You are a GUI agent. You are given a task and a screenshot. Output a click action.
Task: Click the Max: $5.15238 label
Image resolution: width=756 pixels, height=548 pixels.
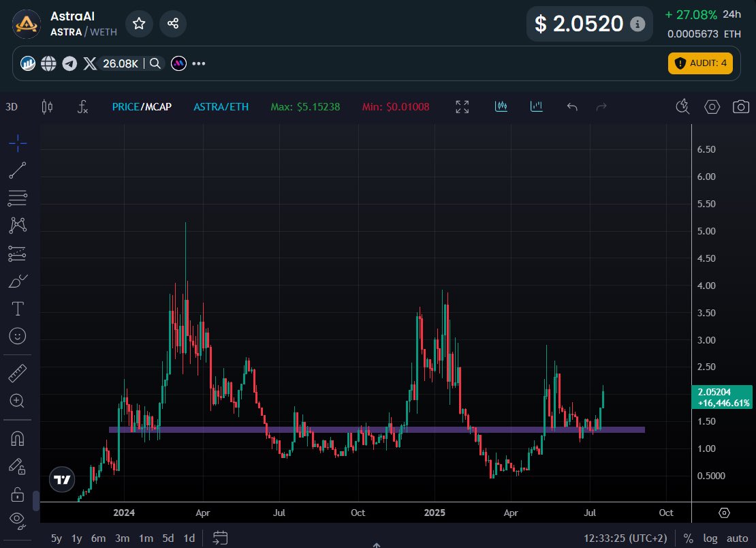click(305, 106)
